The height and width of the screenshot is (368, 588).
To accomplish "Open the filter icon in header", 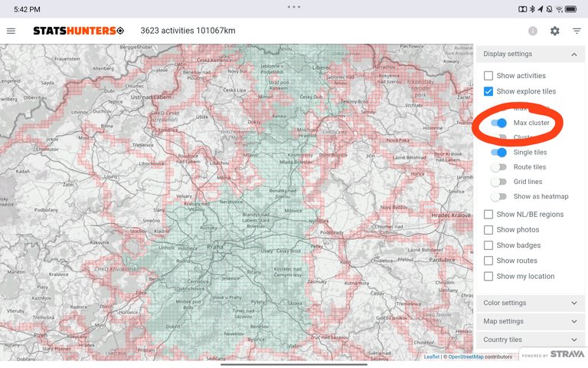I will [x=577, y=31].
